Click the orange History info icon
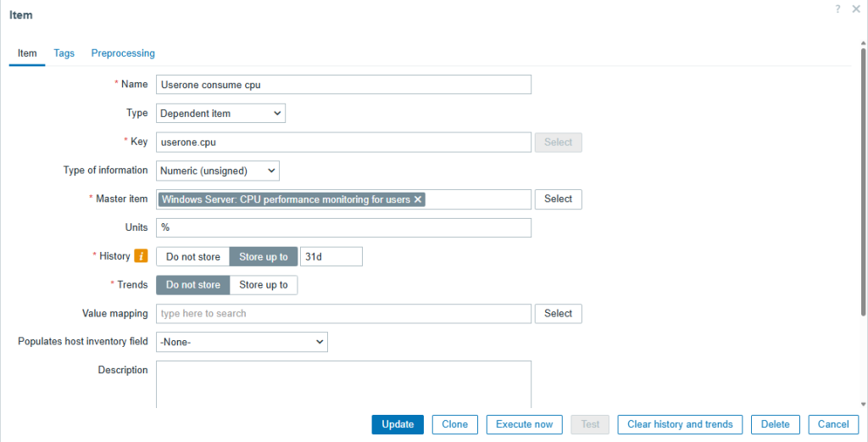 [x=142, y=256]
